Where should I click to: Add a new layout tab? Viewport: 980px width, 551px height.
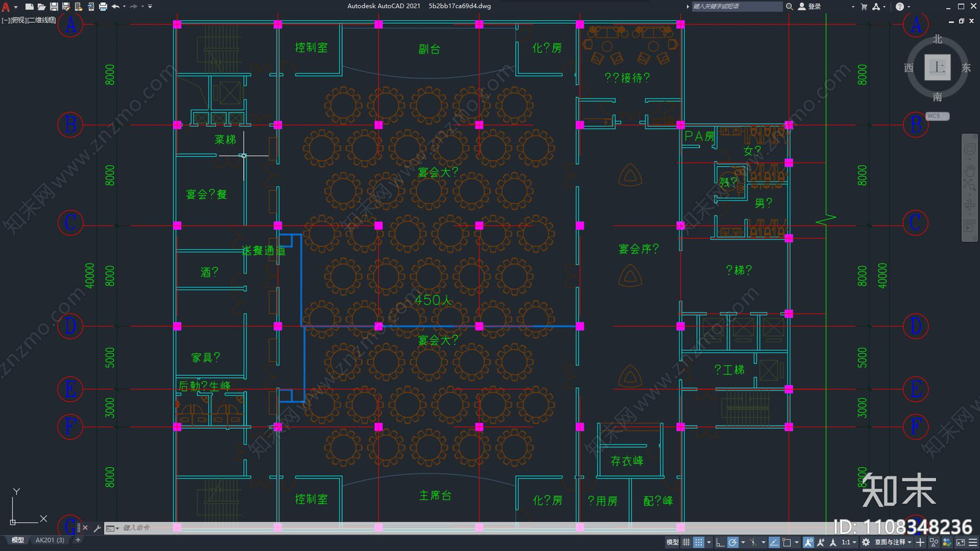[78, 540]
